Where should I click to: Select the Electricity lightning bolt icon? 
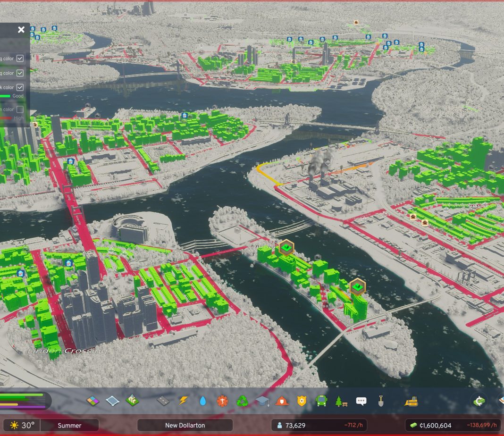pyautogui.click(x=183, y=401)
